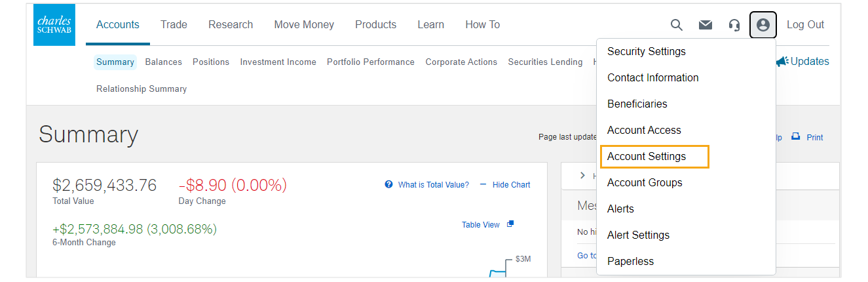The height and width of the screenshot is (282, 868).
Task: Open the search magnifier icon
Action: 677,25
